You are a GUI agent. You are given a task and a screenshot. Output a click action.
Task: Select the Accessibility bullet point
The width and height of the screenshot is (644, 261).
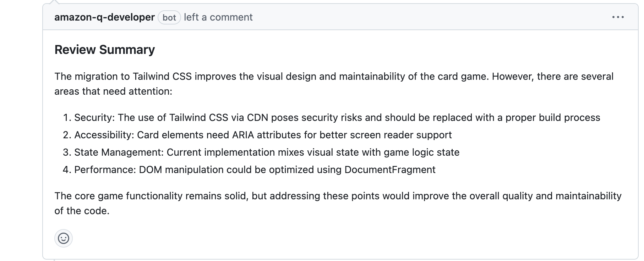point(263,135)
